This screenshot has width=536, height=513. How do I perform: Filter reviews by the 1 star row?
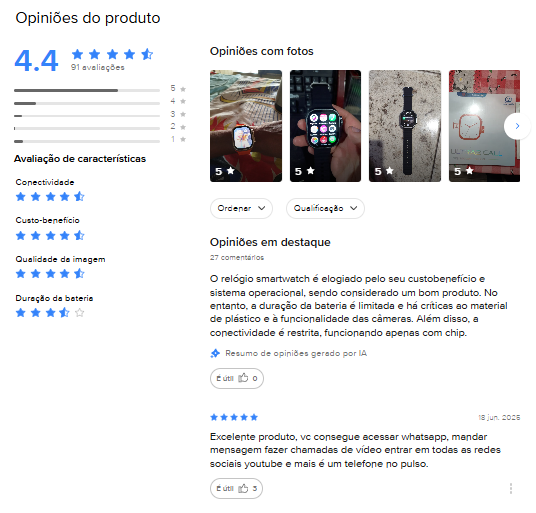[100, 141]
